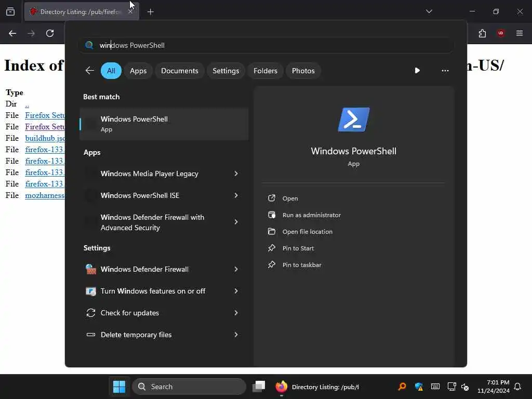Open the Windows PowerShell best match result
Image resolution: width=532 pixels, height=399 pixels.
click(x=164, y=124)
